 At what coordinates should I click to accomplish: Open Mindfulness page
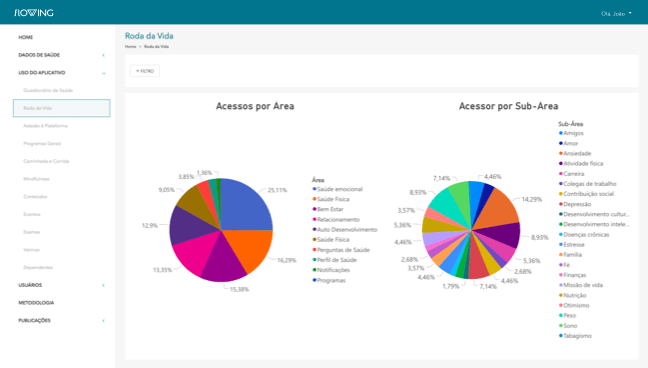pos(36,179)
